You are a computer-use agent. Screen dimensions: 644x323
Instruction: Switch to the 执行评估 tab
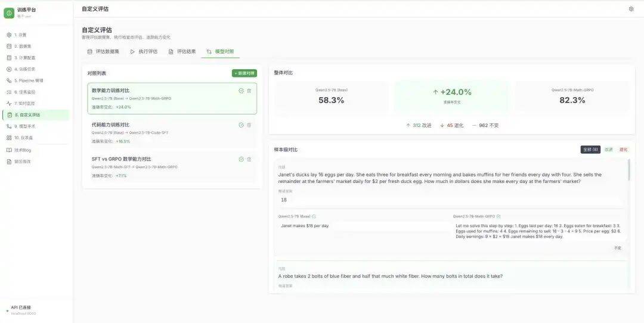coord(144,52)
